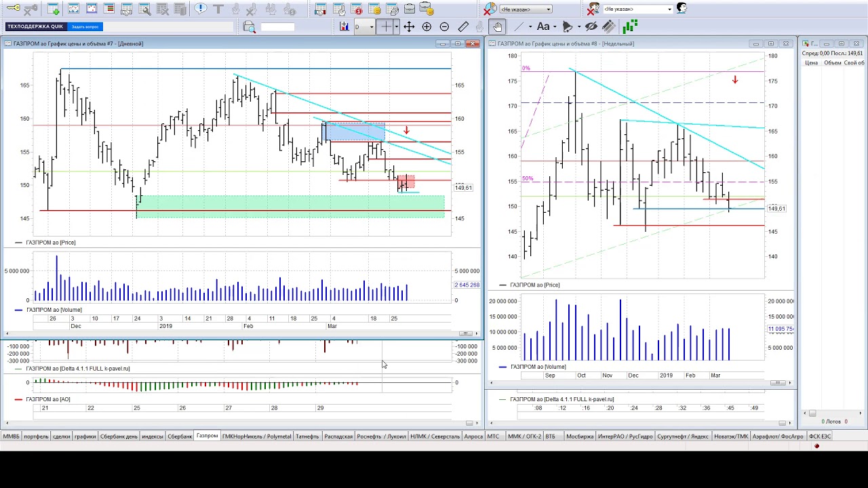Select the hand pan tool
This screenshot has height=488, width=868.
coord(498,26)
